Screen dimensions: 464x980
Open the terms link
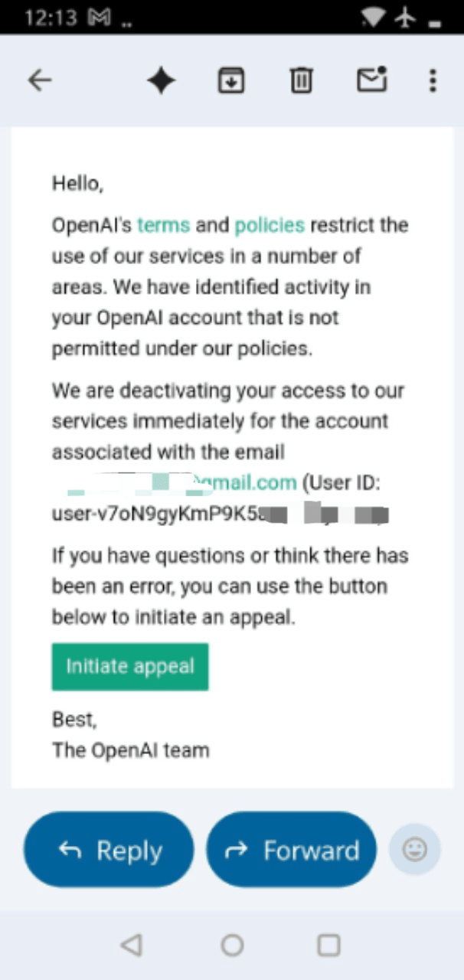tap(163, 225)
